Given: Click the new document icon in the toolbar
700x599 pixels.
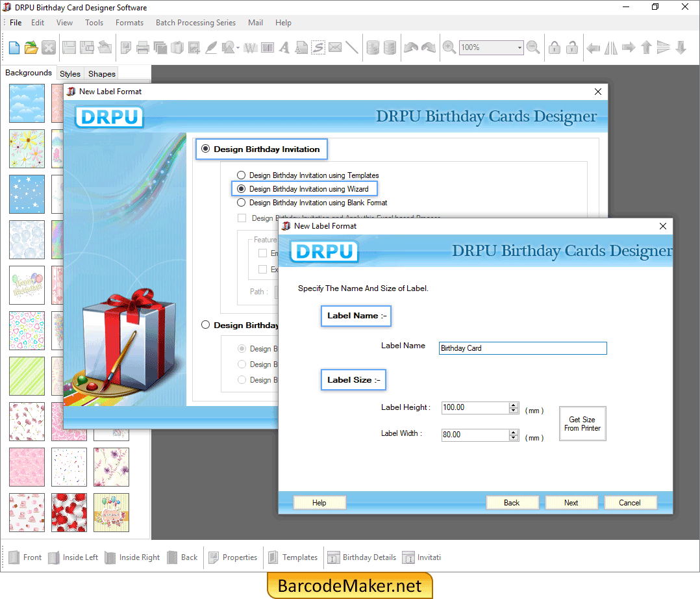Looking at the screenshot, I should [x=14, y=47].
